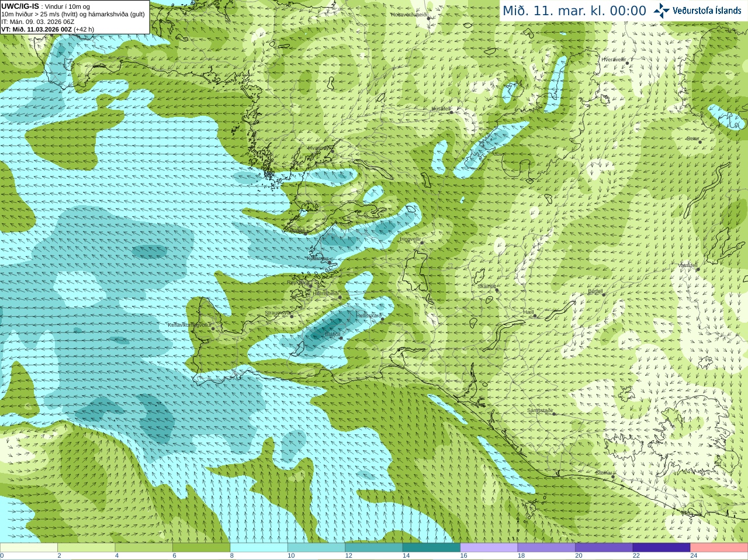Click the UWC/IG-IS model title text
Screen dimensions: 748x560
click(x=20, y=6)
